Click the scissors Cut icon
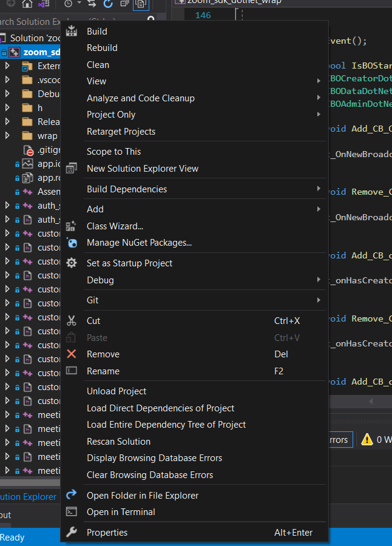392x546 pixels. (72, 321)
